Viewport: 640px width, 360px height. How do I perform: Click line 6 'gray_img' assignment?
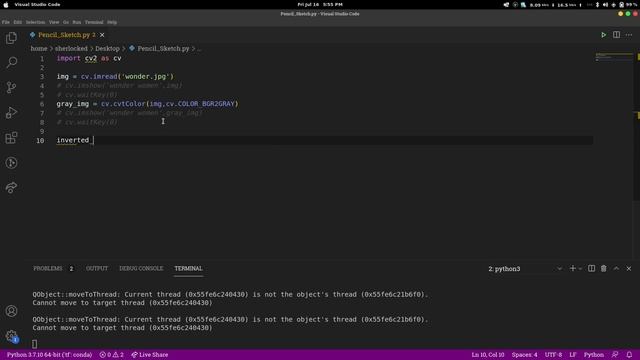coord(73,104)
